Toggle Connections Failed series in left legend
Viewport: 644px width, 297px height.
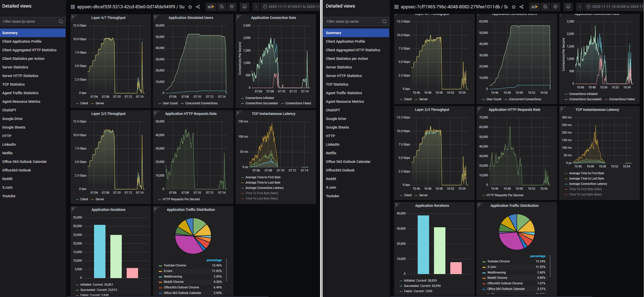pyautogui.click(x=298, y=103)
